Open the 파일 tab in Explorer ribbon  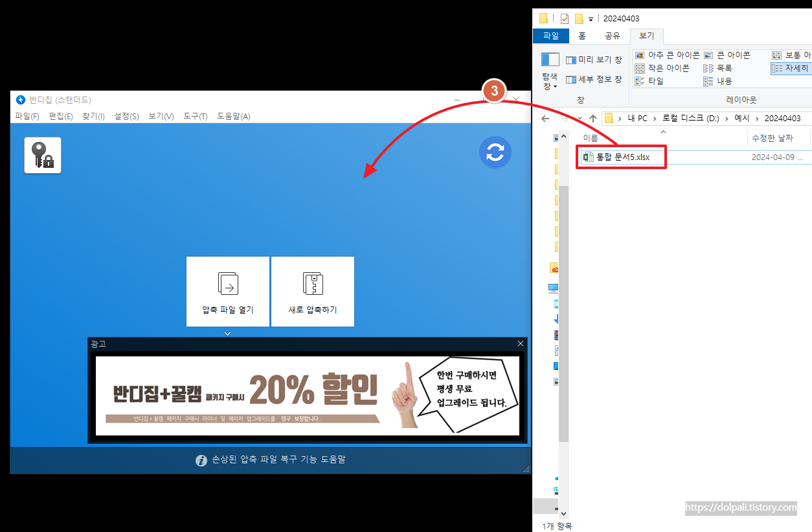click(x=551, y=36)
